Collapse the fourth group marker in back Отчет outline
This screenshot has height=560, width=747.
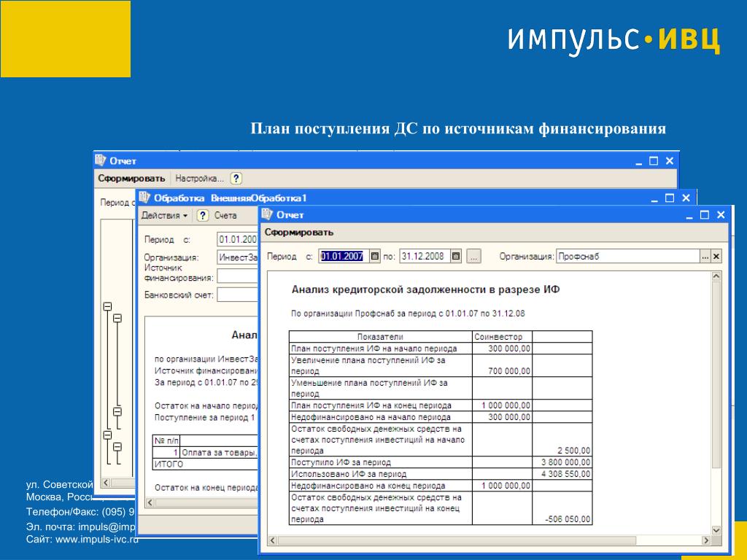click(108, 435)
